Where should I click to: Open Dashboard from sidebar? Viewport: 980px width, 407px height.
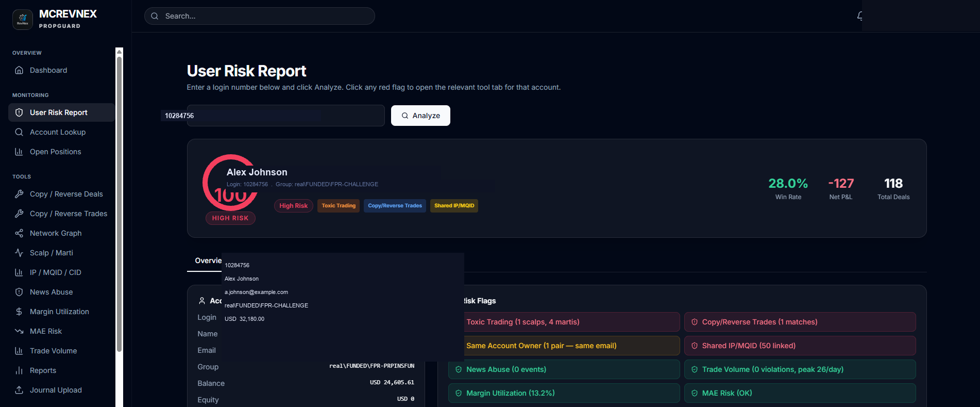click(x=61, y=70)
